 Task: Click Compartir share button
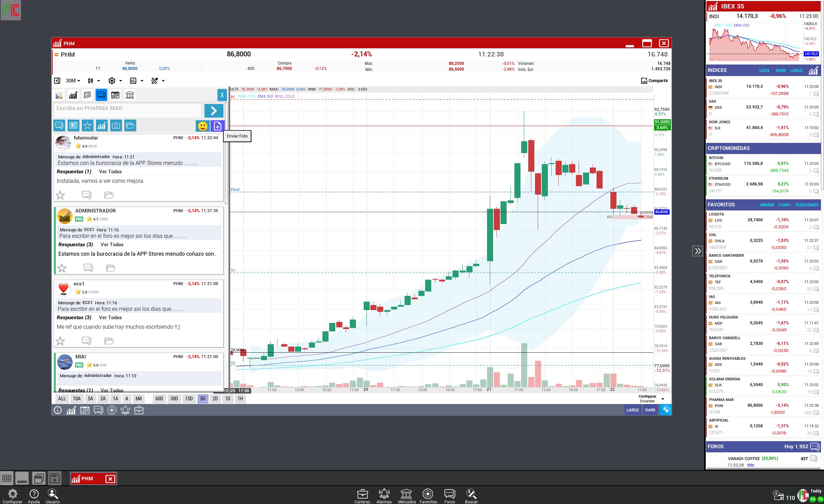654,81
